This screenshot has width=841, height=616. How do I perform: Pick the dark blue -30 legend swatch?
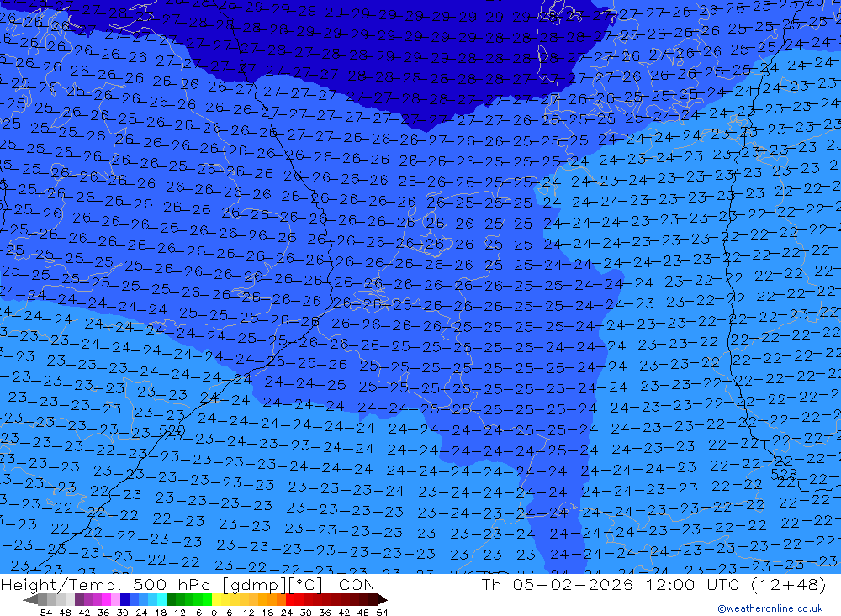(x=124, y=599)
